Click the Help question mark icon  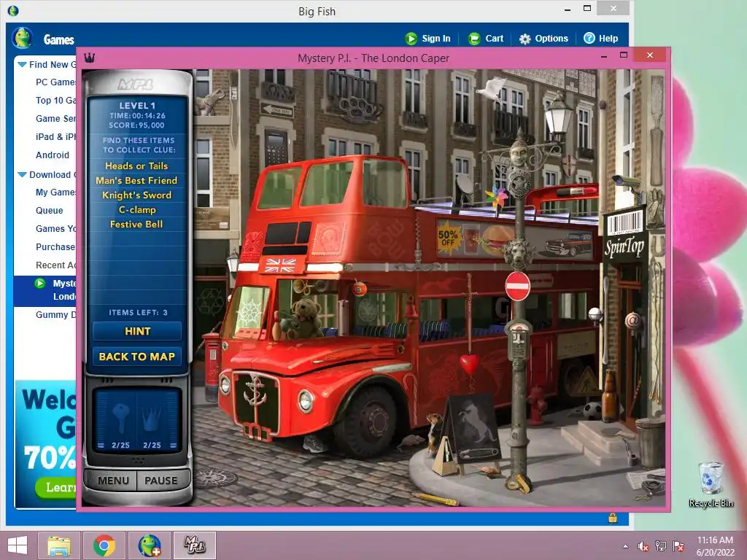click(589, 38)
